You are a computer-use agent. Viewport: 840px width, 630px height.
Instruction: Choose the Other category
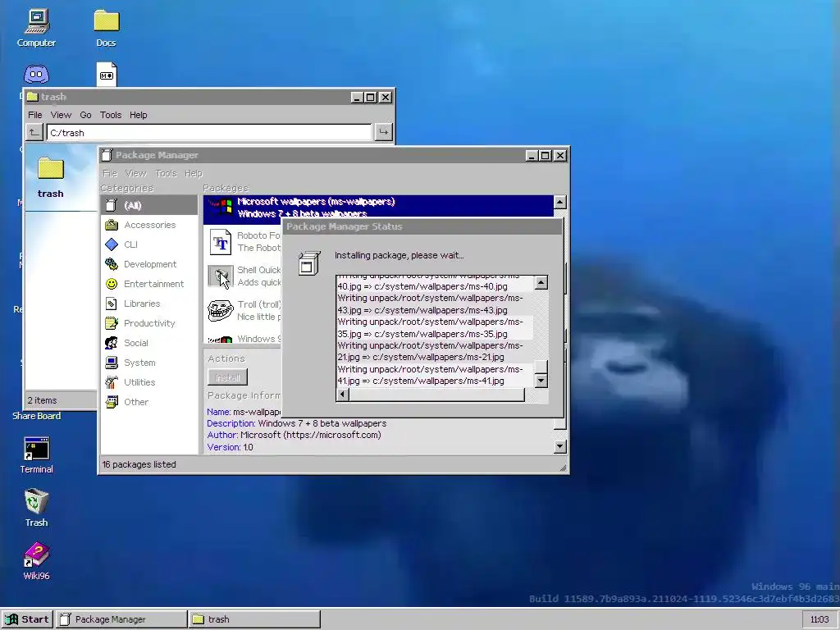click(149, 402)
